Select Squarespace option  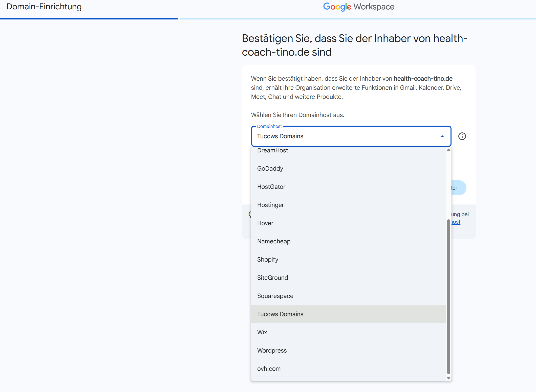275,296
